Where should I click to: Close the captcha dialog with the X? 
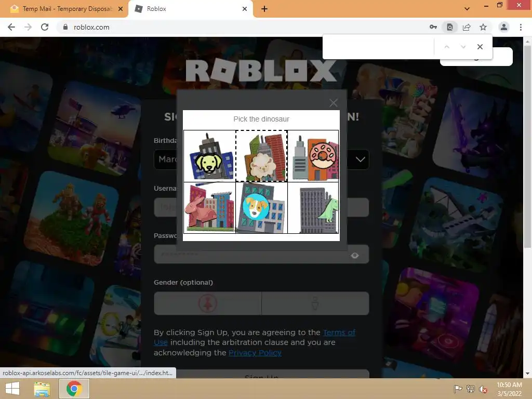click(333, 103)
